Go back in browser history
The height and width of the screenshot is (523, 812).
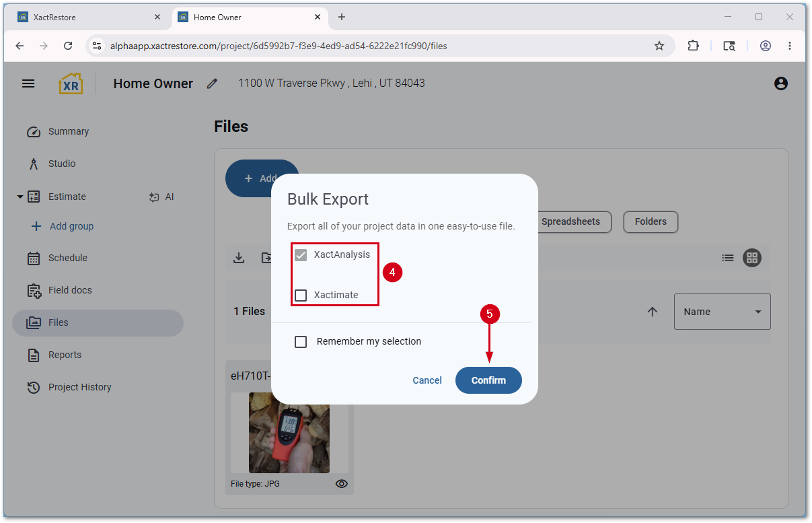pyautogui.click(x=20, y=46)
